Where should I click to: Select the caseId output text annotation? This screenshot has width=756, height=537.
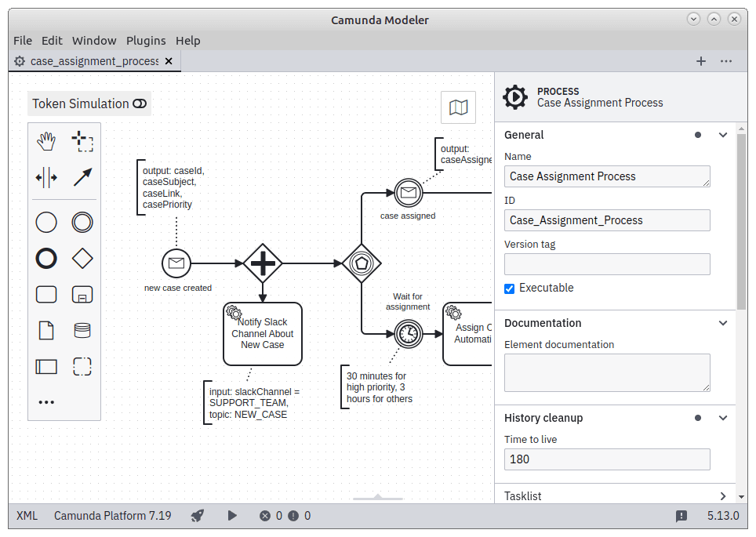[171, 187]
